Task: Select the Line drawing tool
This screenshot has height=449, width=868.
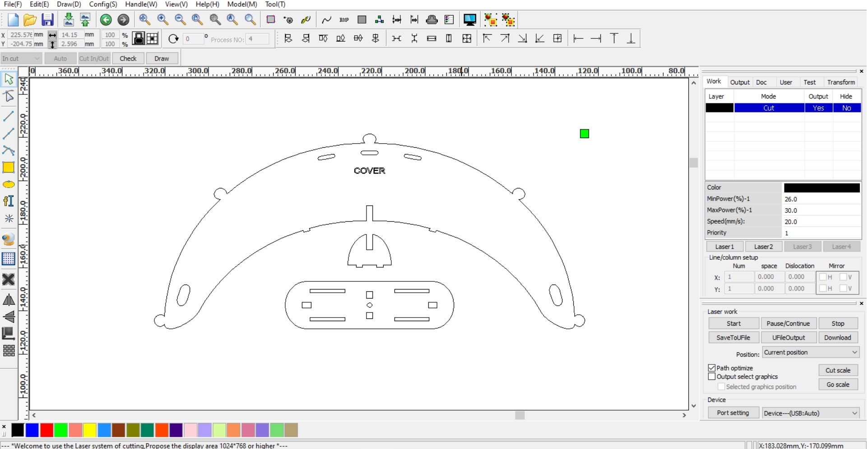Action: click(x=9, y=116)
